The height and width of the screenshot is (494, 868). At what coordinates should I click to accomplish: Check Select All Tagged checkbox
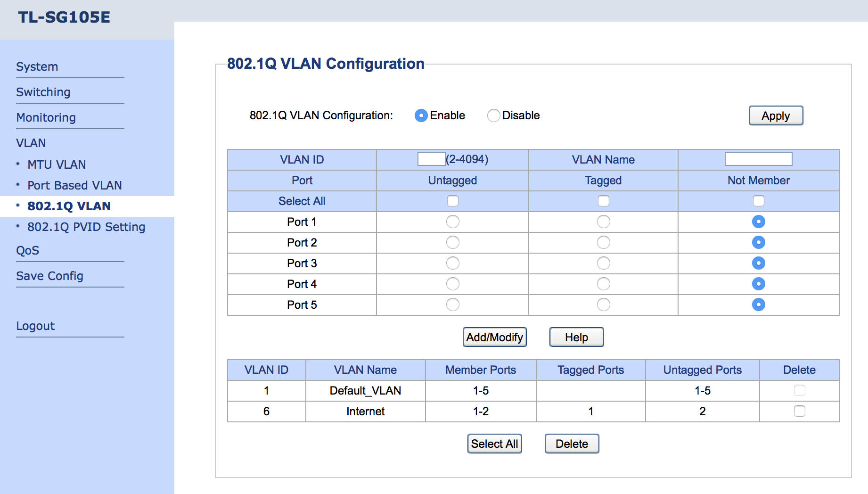point(603,201)
